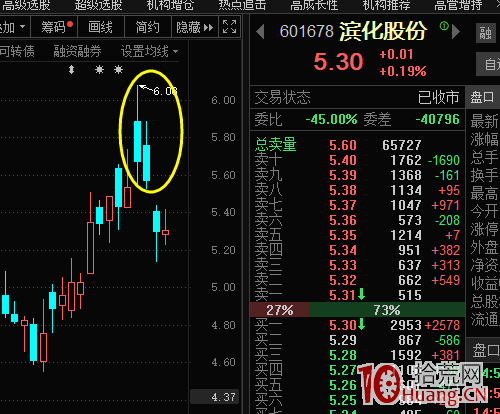The image size is (500, 414).
Task: Open the 设置均线 dropdown
Action: [x=149, y=52]
